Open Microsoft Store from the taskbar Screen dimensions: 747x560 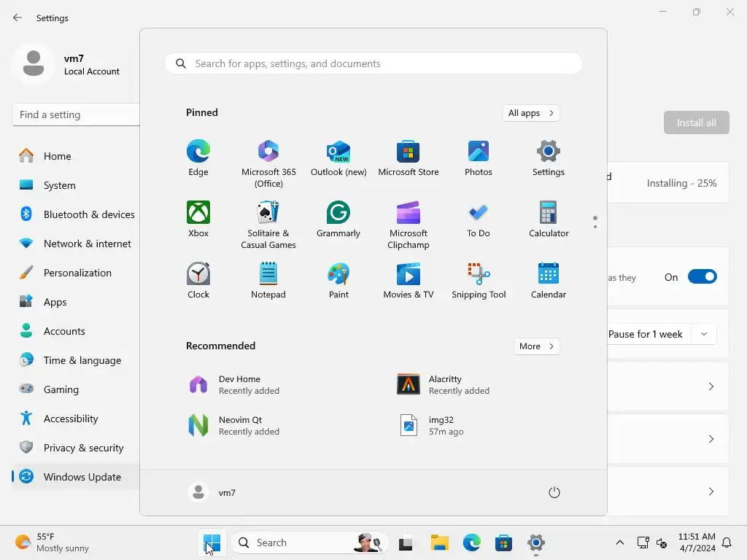coord(503,542)
